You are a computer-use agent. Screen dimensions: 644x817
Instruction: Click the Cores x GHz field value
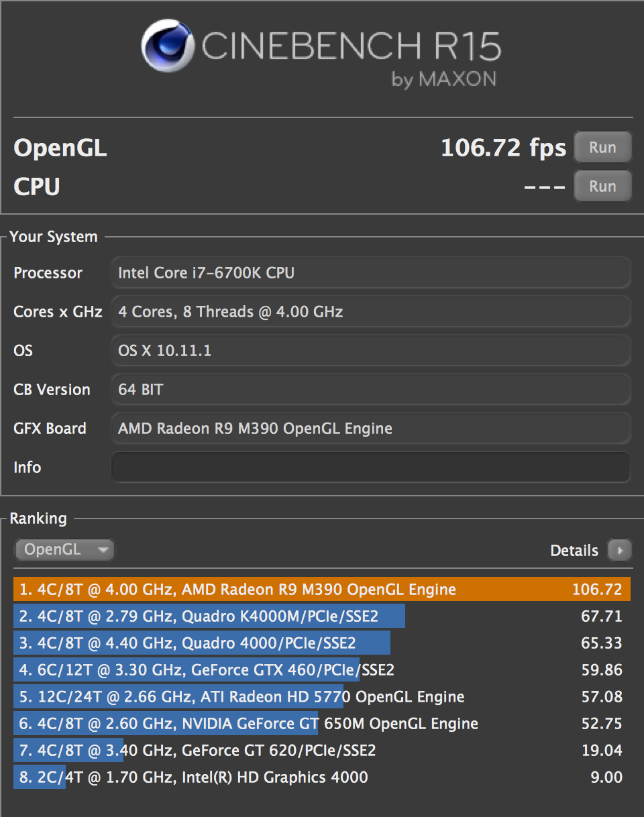tap(370, 311)
